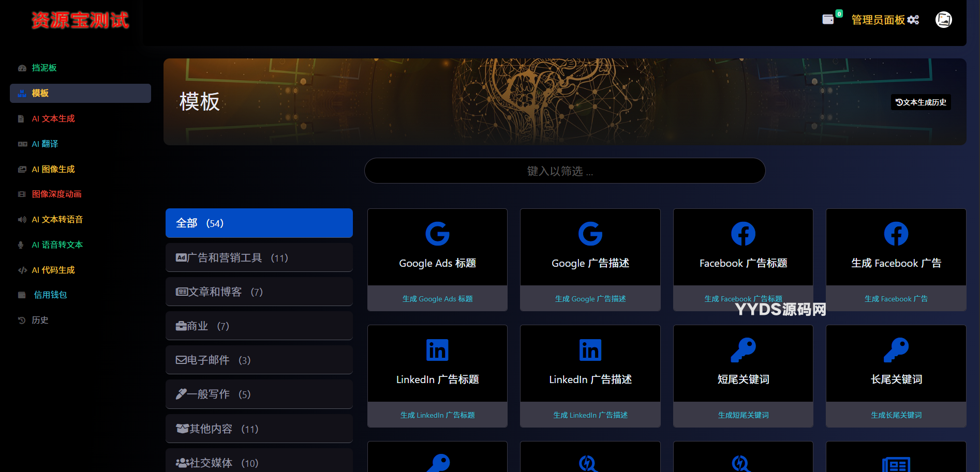This screenshot has width=980, height=472.
Task: Navigate to 信用钱包 in sidebar
Action: [50, 295]
